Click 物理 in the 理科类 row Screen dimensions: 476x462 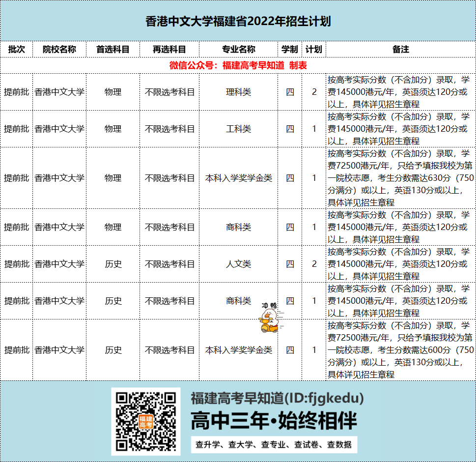[x=113, y=92]
